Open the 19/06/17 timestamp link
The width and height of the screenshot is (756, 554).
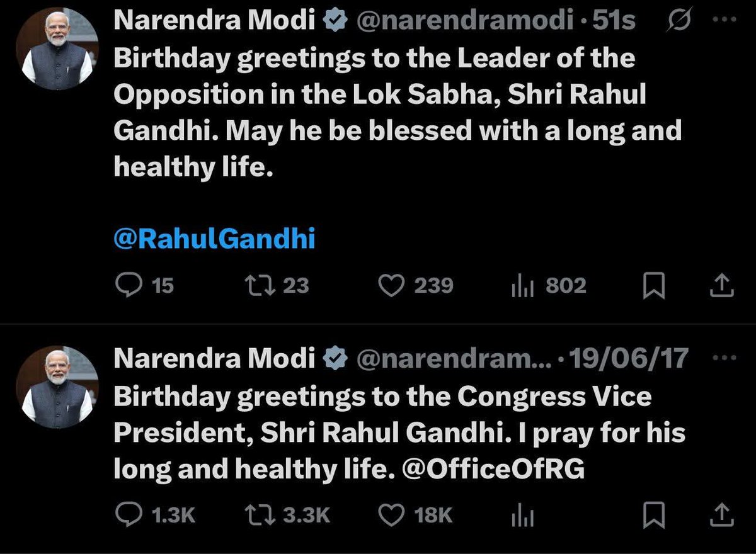(631, 359)
